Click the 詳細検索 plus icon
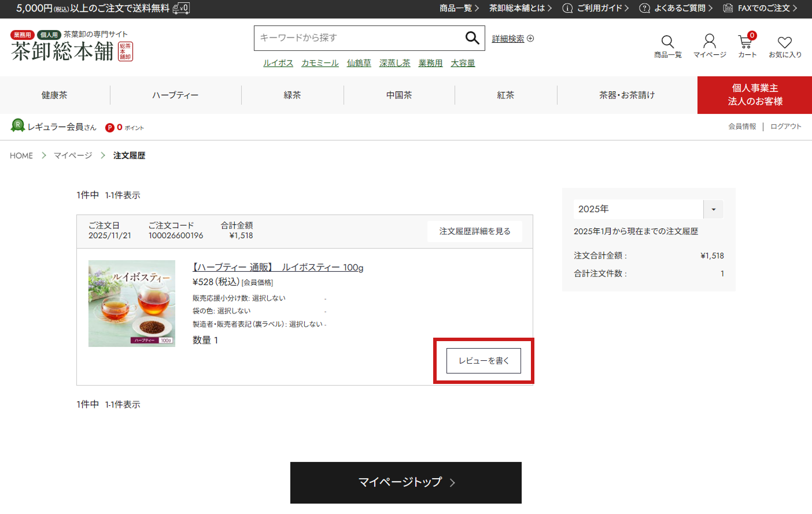 pyautogui.click(x=530, y=39)
